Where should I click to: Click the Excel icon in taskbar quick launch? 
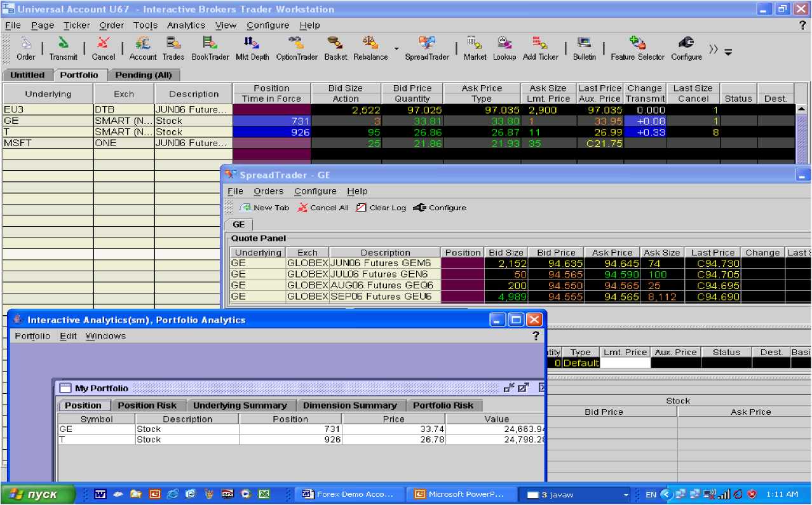tap(264, 494)
